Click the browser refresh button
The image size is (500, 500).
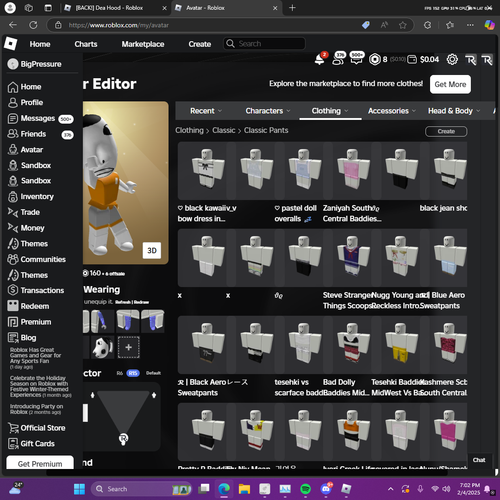click(x=33, y=25)
